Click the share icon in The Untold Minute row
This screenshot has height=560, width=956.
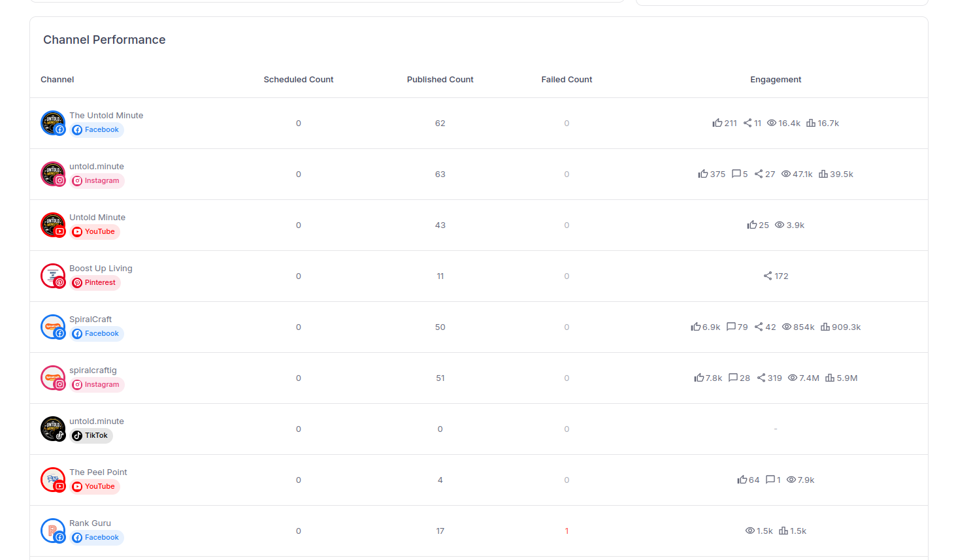coord(748,123)
